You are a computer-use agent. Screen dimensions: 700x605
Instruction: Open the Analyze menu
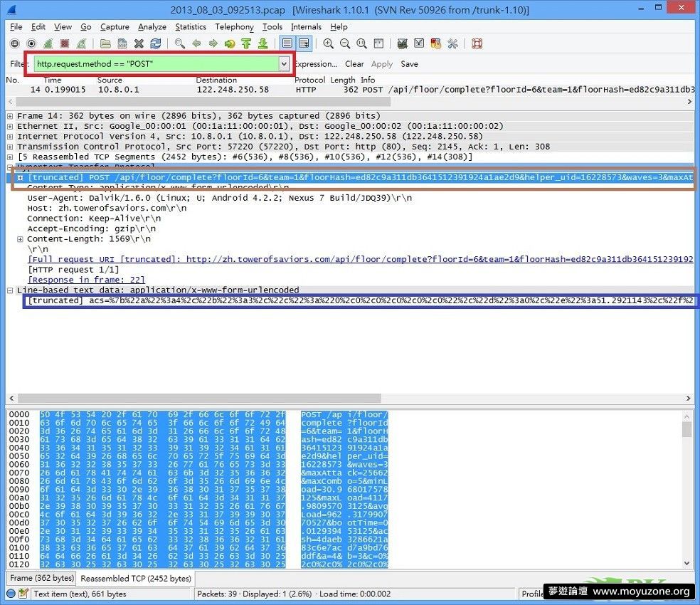[152, 27]
